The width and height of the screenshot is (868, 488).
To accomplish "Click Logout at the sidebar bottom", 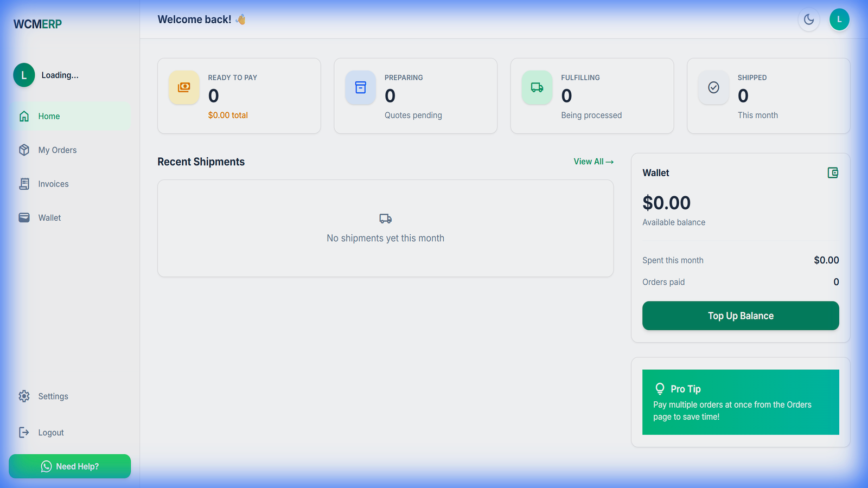I will 50,432.
